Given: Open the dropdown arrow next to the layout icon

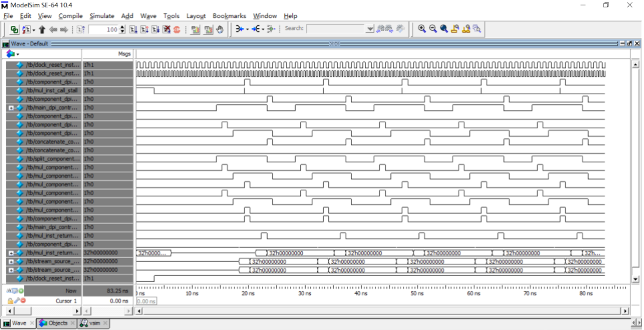Looking at the screenshot, I should click(33, 30).
